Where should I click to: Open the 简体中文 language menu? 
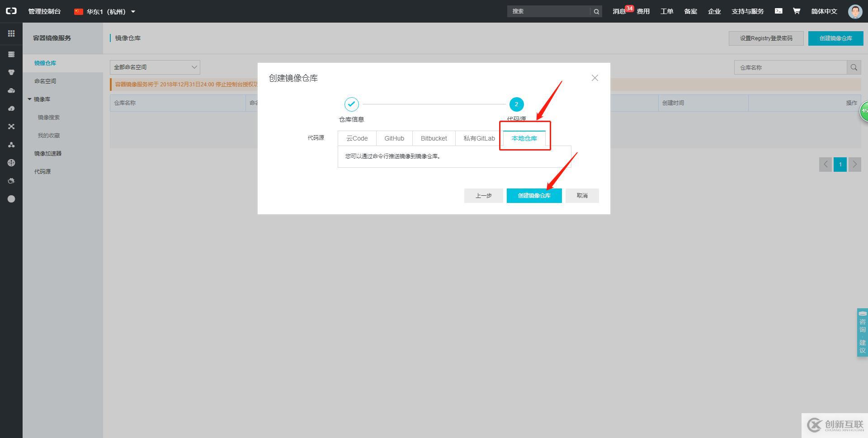click(824, 11)
